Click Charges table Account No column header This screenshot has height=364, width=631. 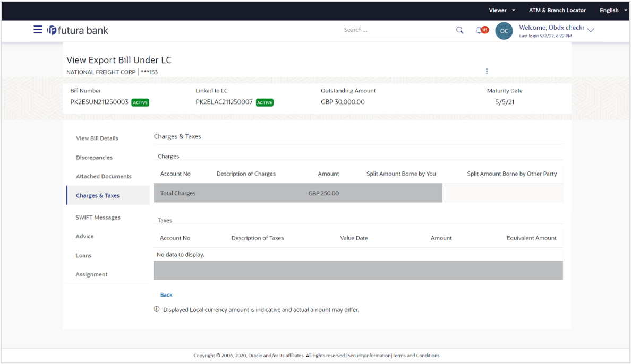coord(175,174)
